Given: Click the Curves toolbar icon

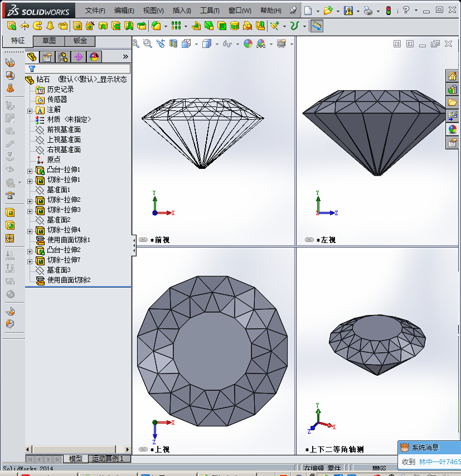Looking at the screenshot, I should click(294, 26).
